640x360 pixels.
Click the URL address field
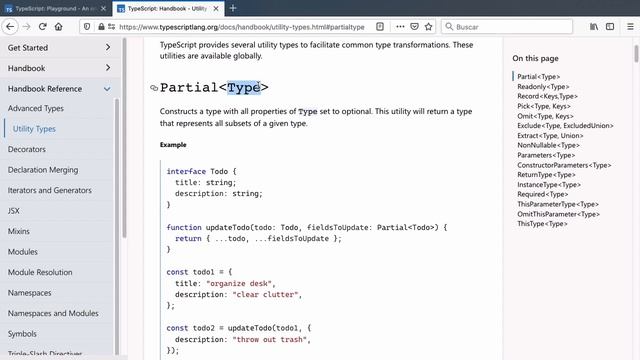click(242, 27)
